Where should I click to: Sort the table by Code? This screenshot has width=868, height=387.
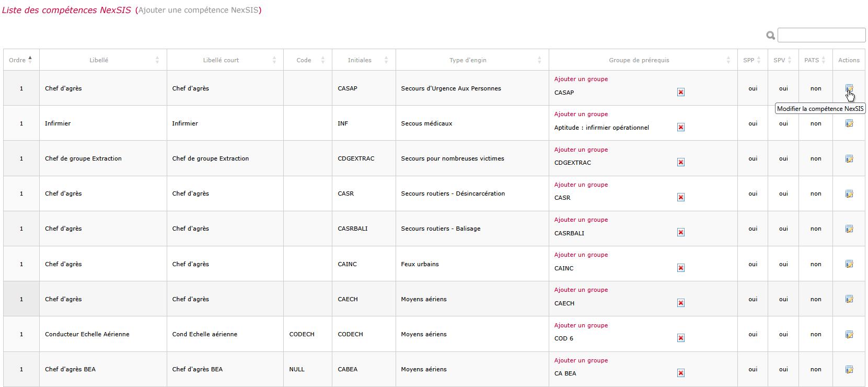308,60
